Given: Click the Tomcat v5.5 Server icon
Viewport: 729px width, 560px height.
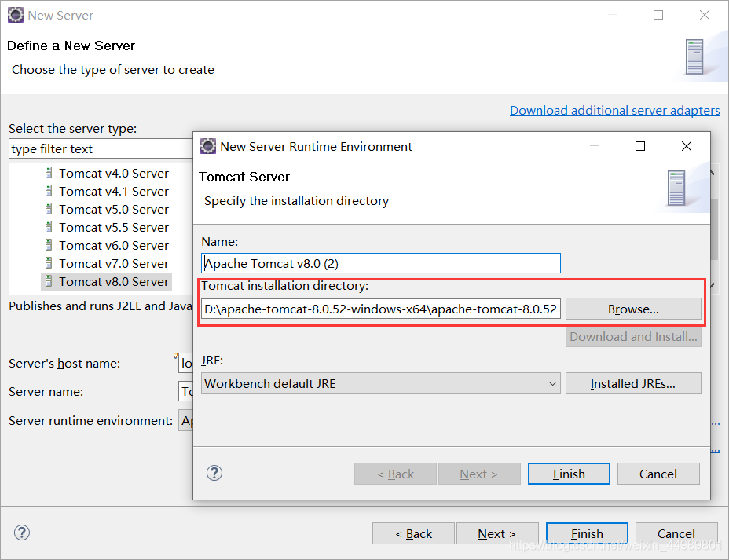Looking at the screenshot, I should coord(49,227).
